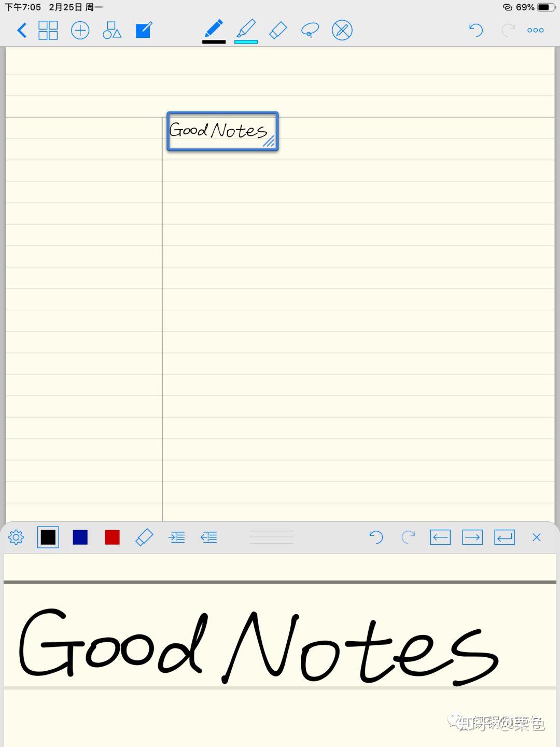Open the three-dot more menu
The height and width of the screenshot is (747, 560).
(x=536, y=30)
